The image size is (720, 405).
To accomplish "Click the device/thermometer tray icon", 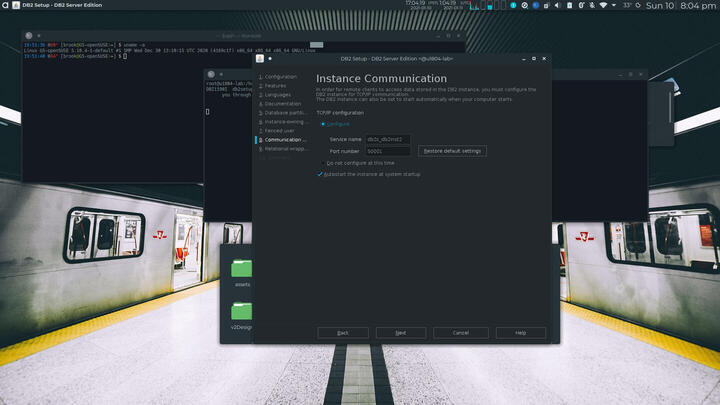I will pyautogui.click(x=581, y=6).
